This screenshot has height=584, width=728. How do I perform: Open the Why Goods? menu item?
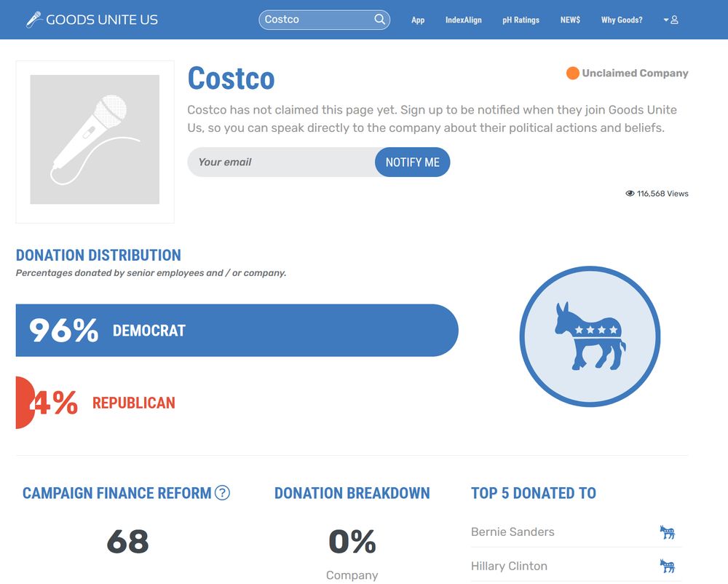click(622, 20)
